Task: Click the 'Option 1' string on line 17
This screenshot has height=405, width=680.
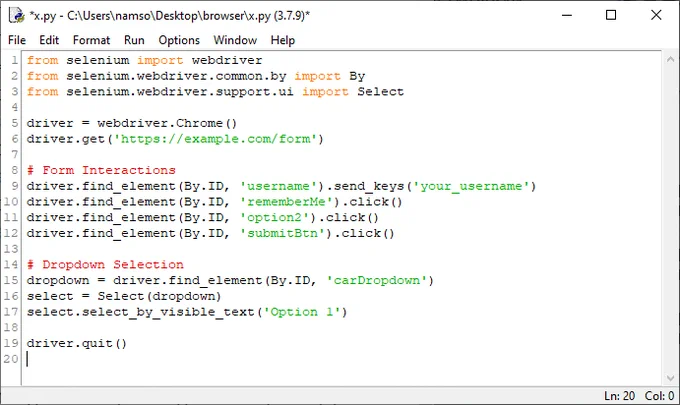Action: click(302, 312)
